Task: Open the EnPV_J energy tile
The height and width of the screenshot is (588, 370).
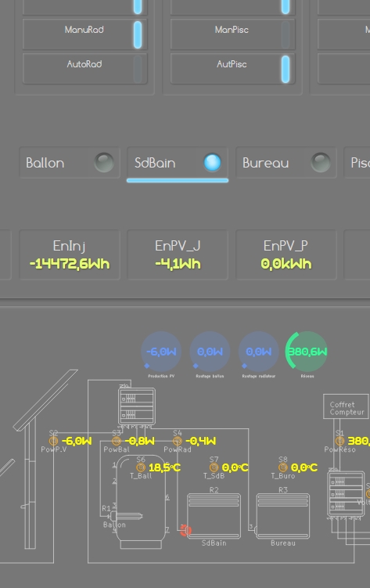Action: pyautogui.click(x=178, y=255)
